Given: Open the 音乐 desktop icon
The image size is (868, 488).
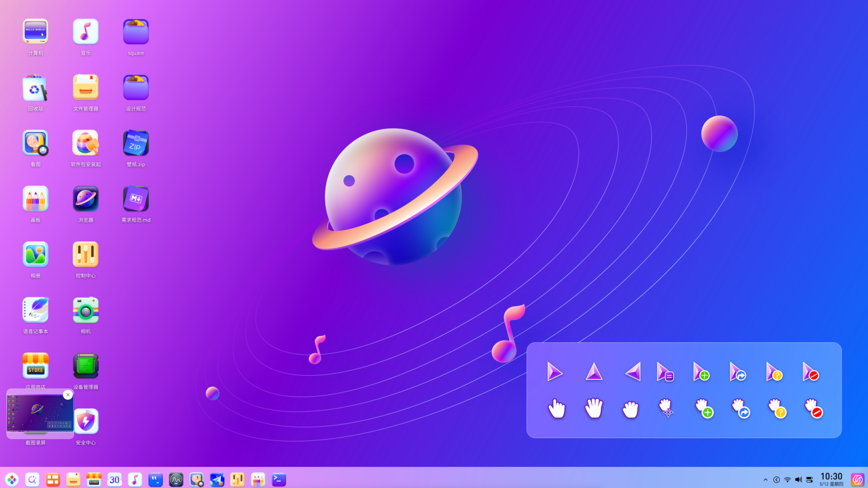Looking at the screenshot, I should pyautogui.click(x=86, y=32).
